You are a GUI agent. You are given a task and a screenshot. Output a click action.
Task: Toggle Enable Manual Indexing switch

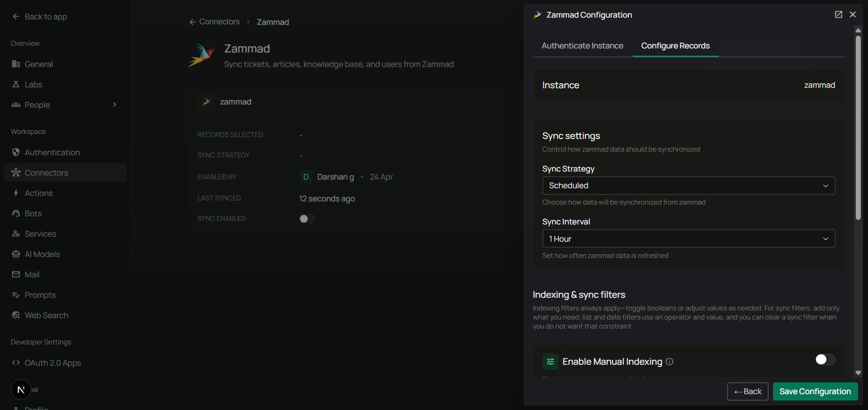pyautogui.click(x=825, y=359)
